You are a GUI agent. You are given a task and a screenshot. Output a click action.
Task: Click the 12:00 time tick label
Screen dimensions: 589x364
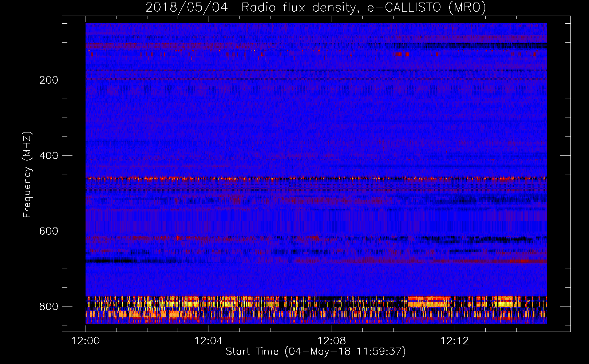click(86, 341)
